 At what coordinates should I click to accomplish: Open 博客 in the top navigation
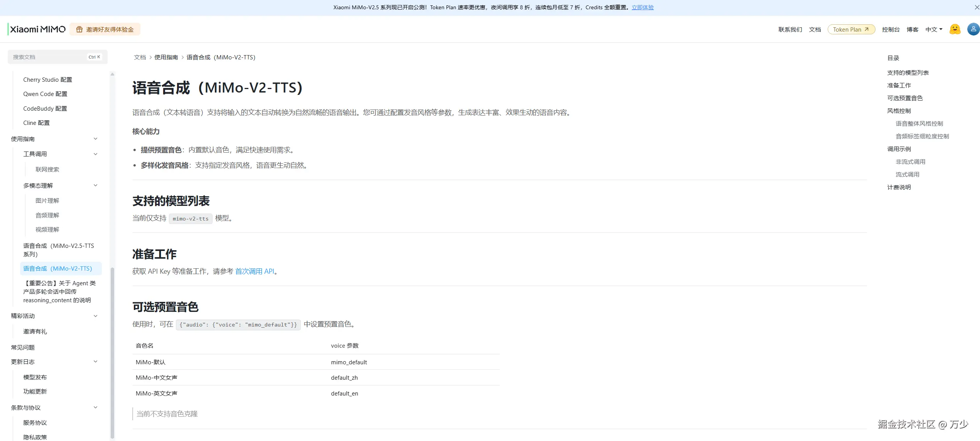[912, 30]
